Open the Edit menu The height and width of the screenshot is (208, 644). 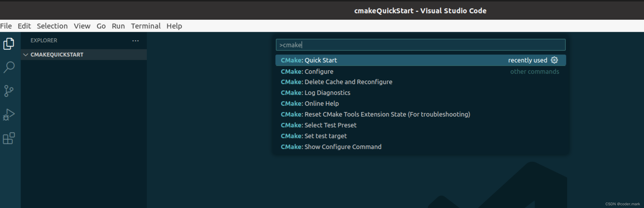pyautogui.click(x=24, y=26)
